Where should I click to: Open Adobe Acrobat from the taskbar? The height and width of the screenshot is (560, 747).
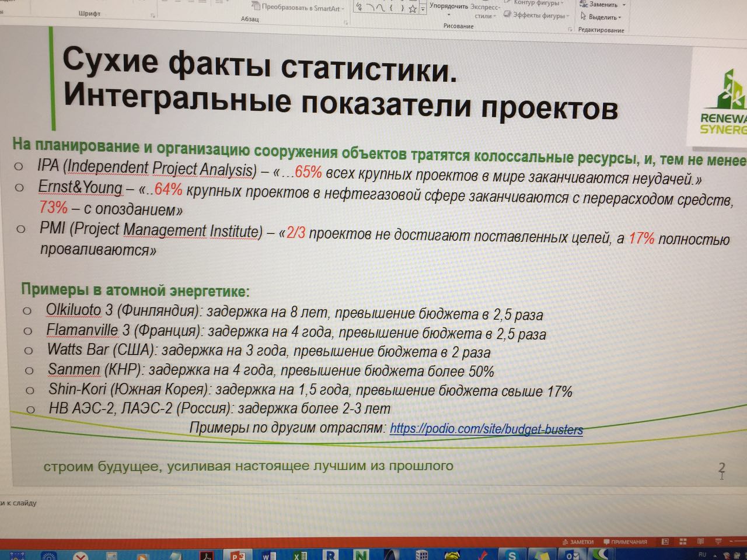tap(207, 555)
